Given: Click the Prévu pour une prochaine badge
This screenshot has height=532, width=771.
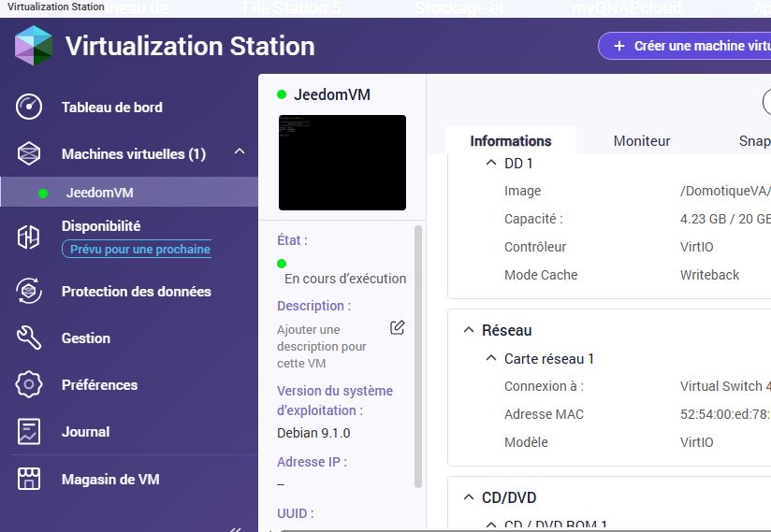Looking at the screenshot, I should pyautogui.click(x=137, y=249).
